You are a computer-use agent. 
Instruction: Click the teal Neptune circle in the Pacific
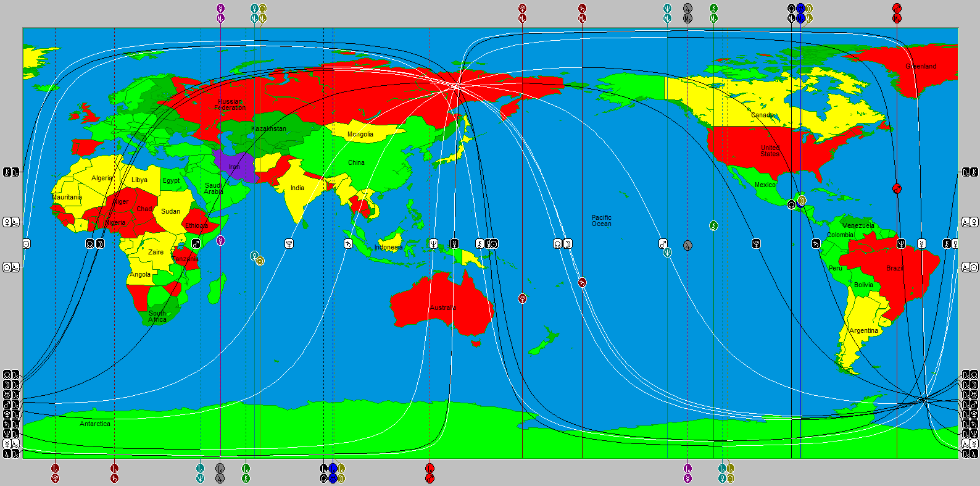[667, 252]
